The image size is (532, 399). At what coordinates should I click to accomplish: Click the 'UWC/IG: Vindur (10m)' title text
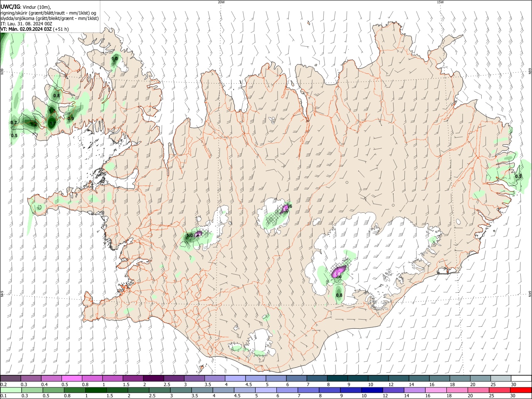coord(25,7)
